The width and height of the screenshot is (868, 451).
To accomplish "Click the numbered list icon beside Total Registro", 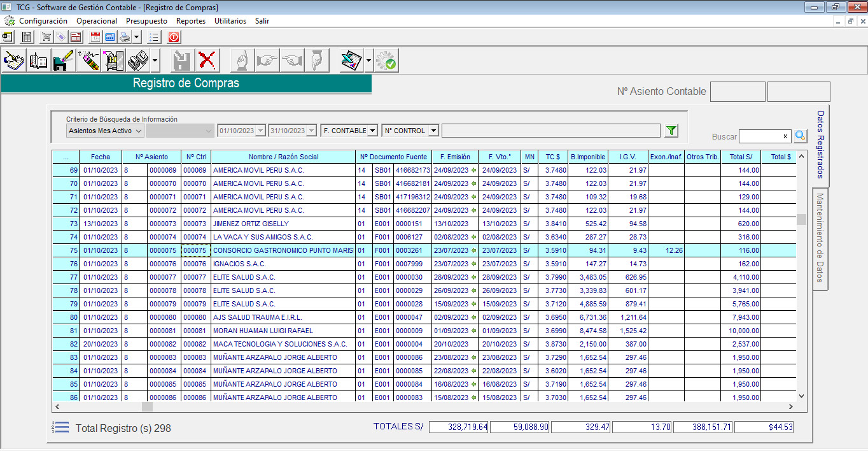I will coord(61,427).
